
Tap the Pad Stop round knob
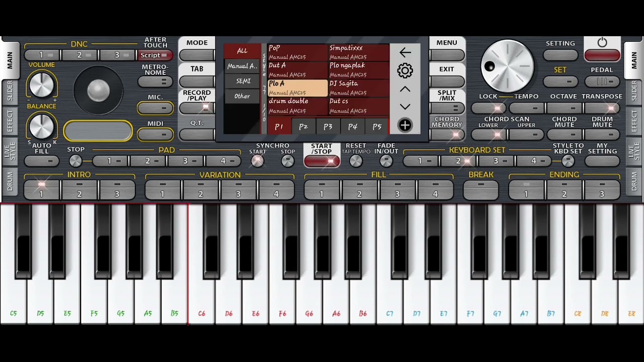(75, 161)
